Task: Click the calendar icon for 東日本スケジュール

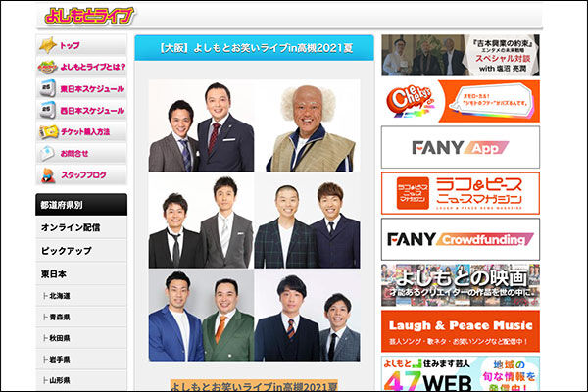Action: click(48, 88)
